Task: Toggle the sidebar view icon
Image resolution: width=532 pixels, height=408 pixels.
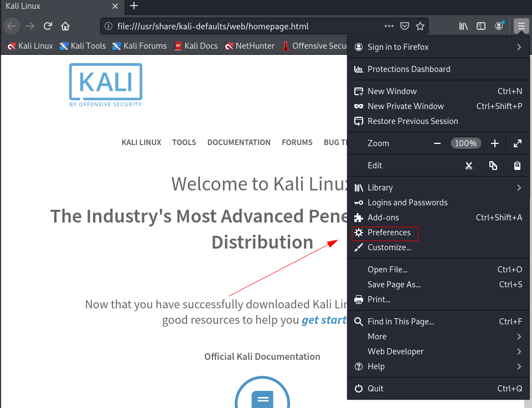Action: point(481,25)
